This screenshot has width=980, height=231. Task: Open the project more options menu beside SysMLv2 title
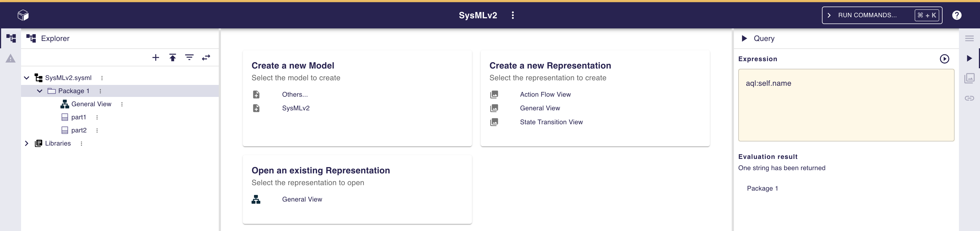click(x=513, y=15)
